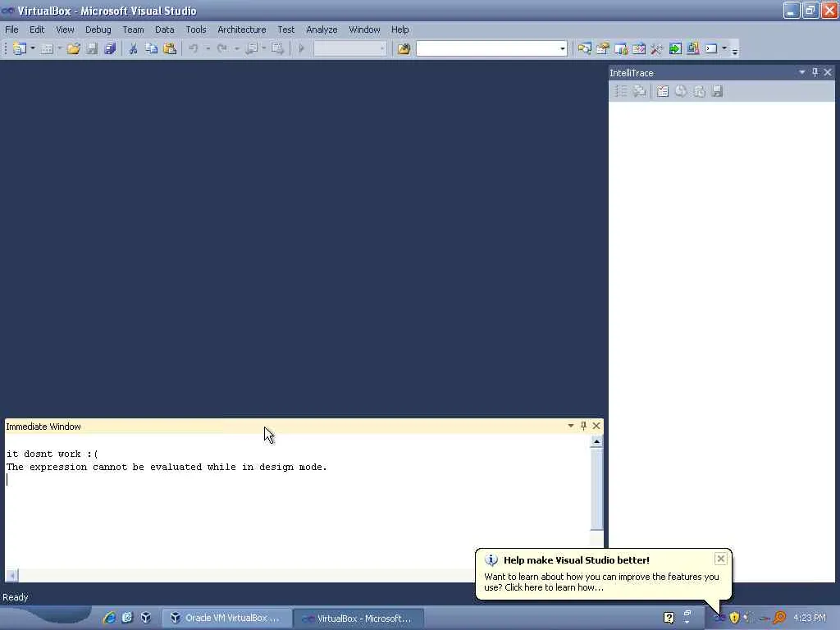
Task: Click the Paste clipboard icon
Action: coord(169,48)
